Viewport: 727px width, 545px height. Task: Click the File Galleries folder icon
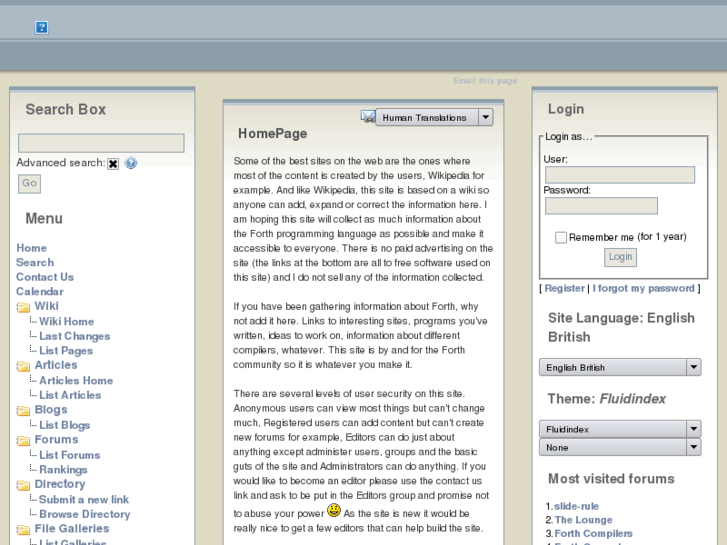point(23,529)
